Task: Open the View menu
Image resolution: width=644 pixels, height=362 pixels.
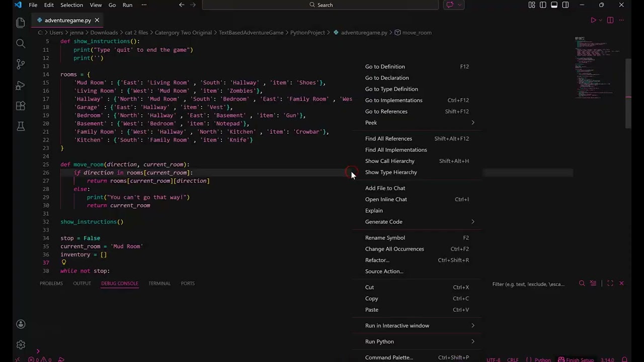Action: 96,5
